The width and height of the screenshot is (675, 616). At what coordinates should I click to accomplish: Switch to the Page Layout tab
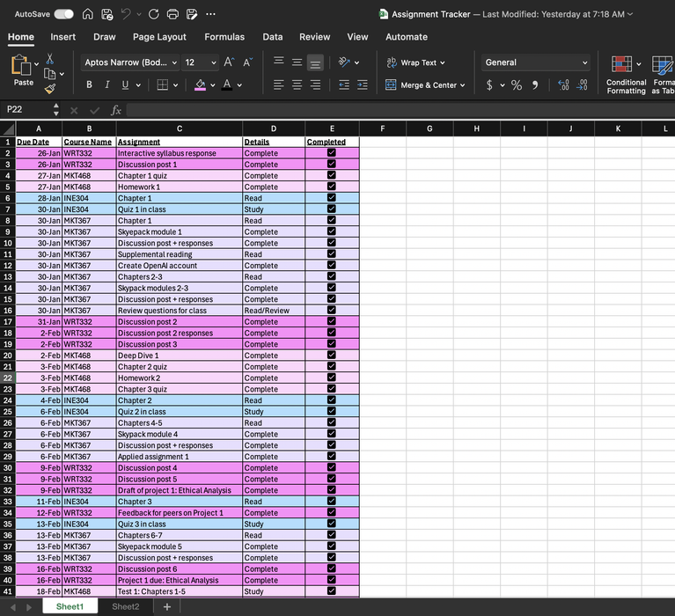click(x=159, y=37)
